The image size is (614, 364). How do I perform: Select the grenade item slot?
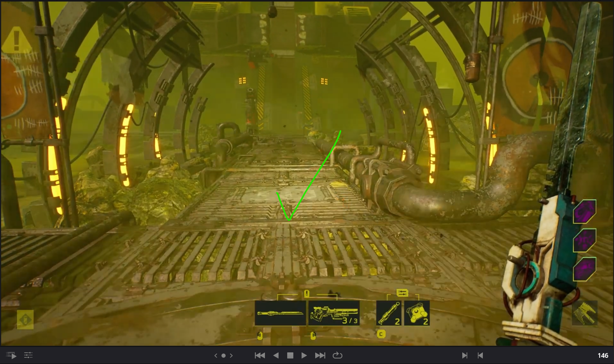pos(417,313)
